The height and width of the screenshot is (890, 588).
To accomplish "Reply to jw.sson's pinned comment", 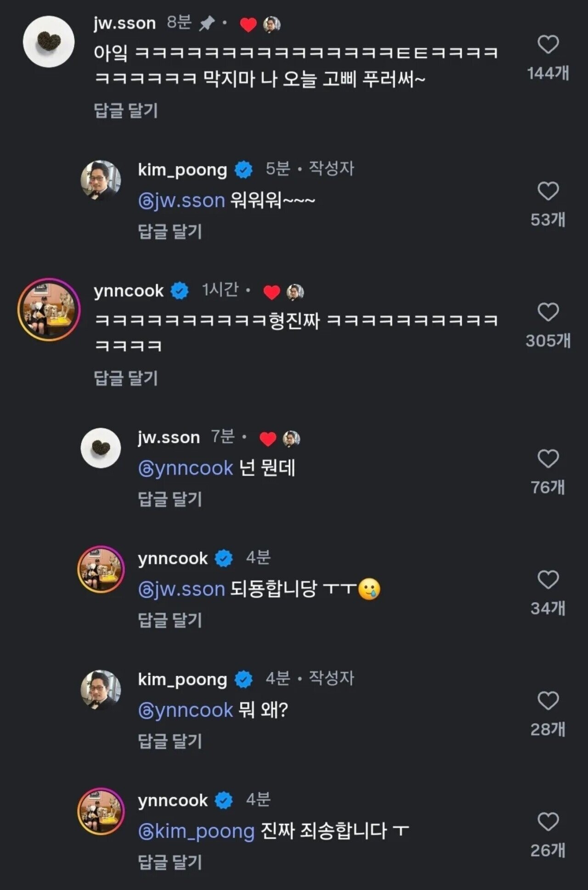I will (126, 111).
